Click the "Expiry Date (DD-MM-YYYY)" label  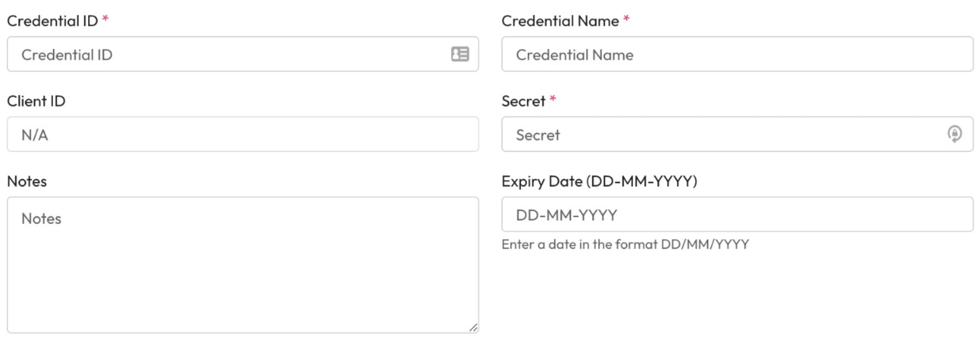(599, 181)
